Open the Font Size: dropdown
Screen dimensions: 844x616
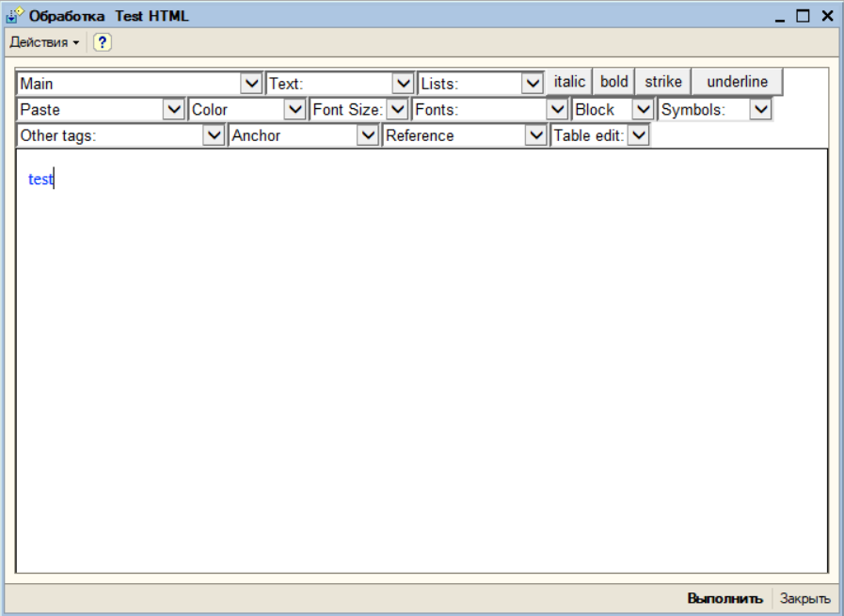[x=359, y=109]
